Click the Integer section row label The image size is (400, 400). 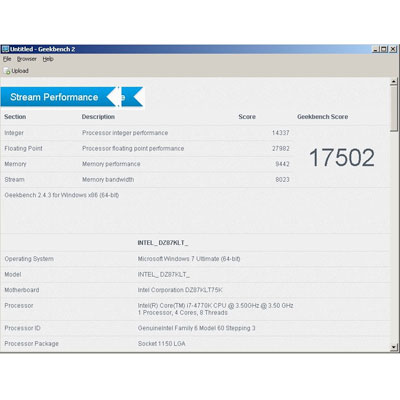click(x=14, y=133)
